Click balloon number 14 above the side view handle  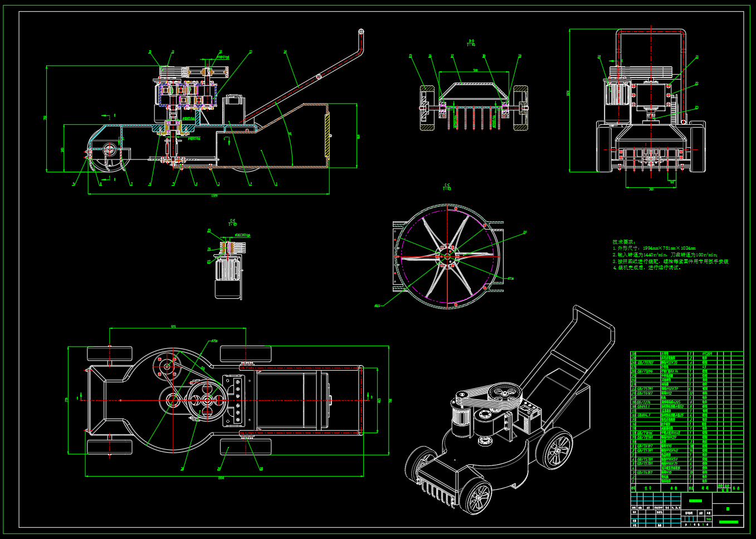(x=285, y=52)
